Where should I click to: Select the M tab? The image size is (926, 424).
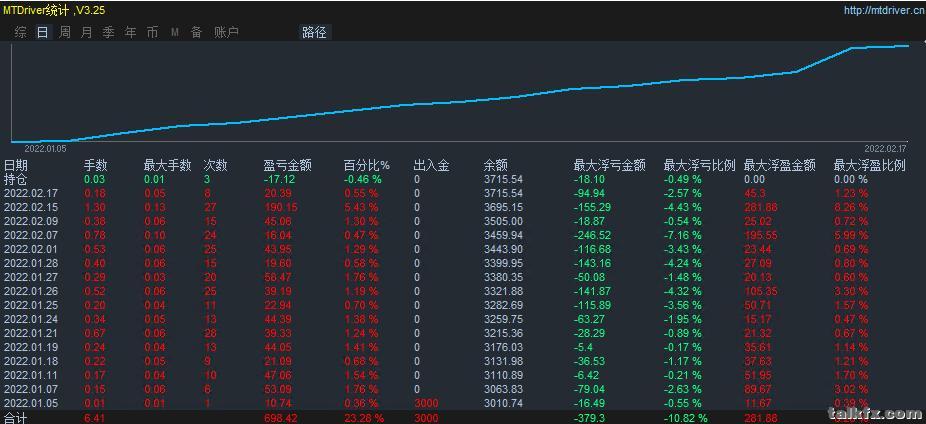(175, 32)
